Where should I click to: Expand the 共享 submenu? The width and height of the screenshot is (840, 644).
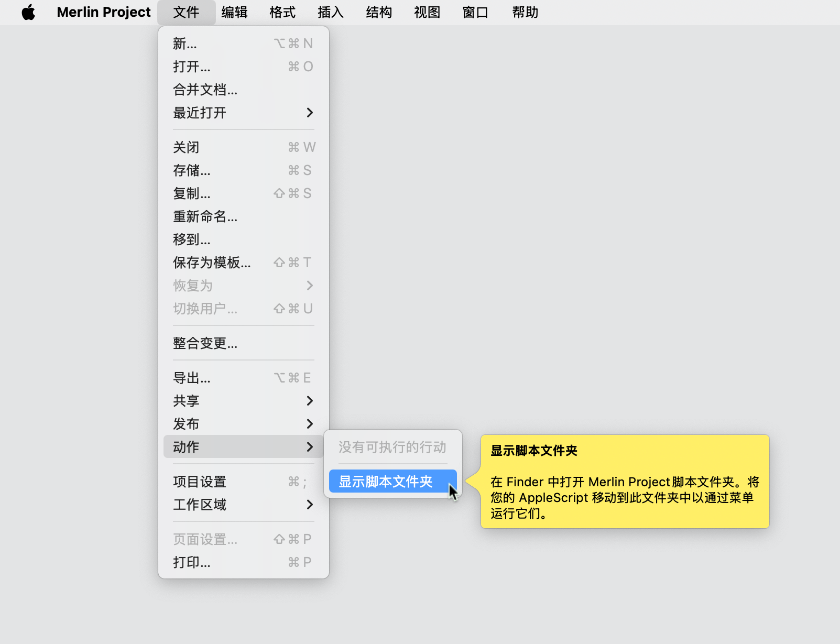pyautogui.click(x=244, y=401)
